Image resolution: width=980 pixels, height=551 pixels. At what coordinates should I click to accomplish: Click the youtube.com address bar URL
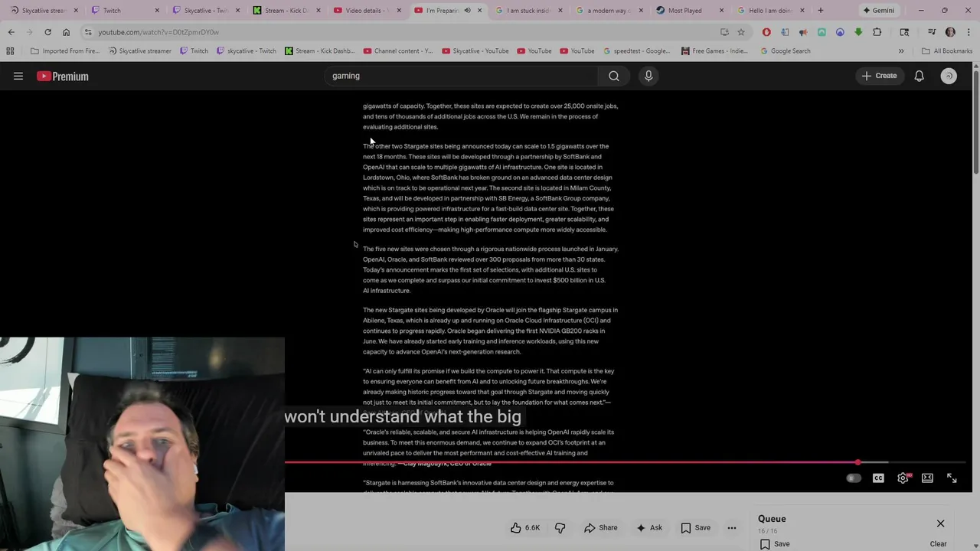158,32
